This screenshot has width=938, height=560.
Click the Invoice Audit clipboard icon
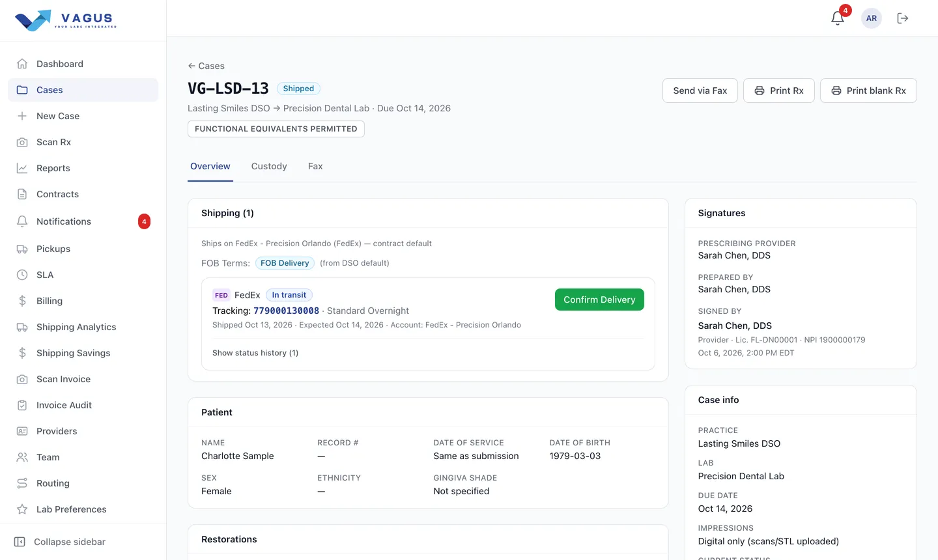point(22,405)
